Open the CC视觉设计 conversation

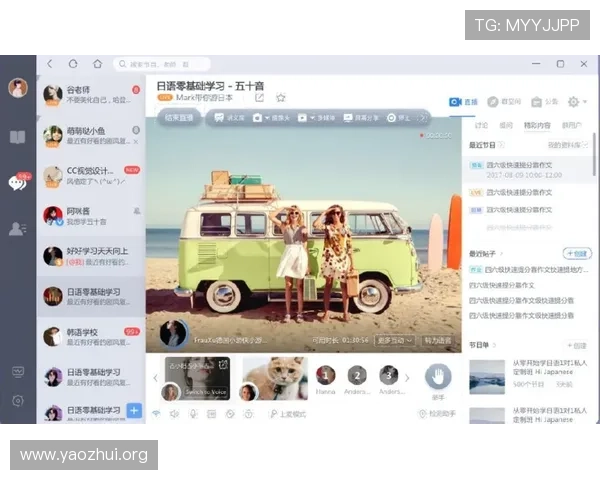point(91,176)
